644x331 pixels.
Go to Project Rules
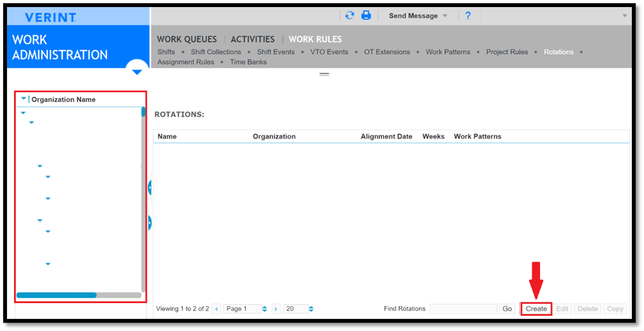coord(507,52)
